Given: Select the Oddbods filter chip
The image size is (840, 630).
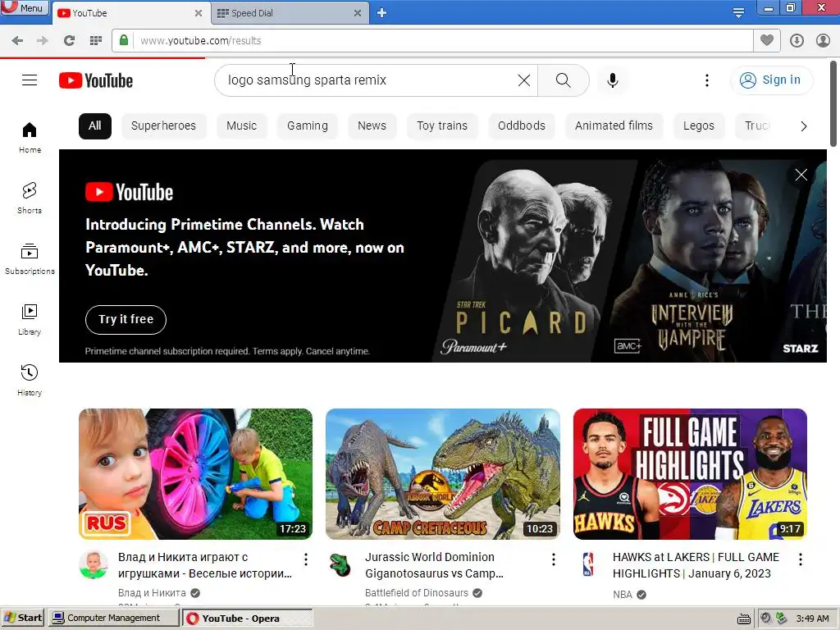Looking at the screenshot, I should pos(521,126).
